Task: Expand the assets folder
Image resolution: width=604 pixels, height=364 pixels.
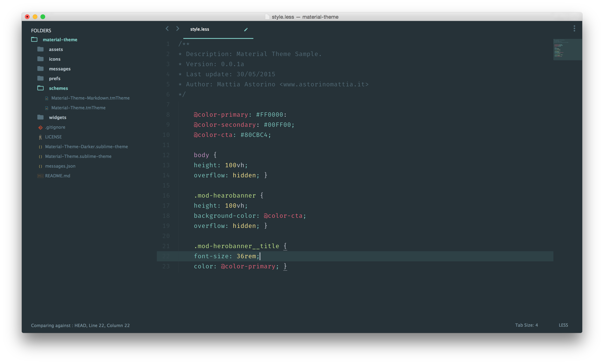Action: point(56,49)
